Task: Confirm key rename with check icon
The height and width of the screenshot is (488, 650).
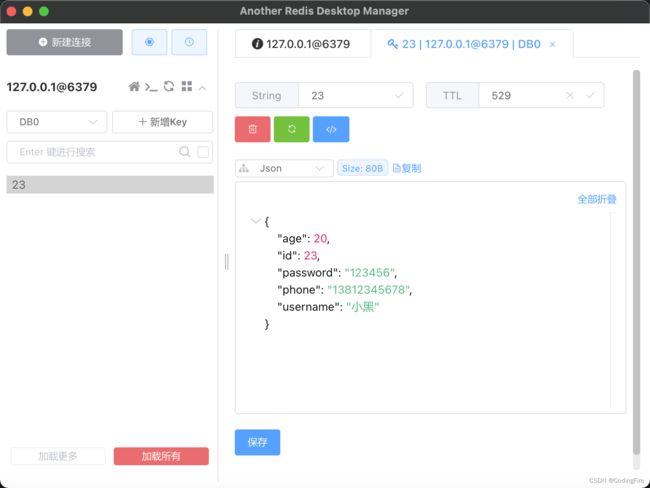Action: (x=399, y=95)
